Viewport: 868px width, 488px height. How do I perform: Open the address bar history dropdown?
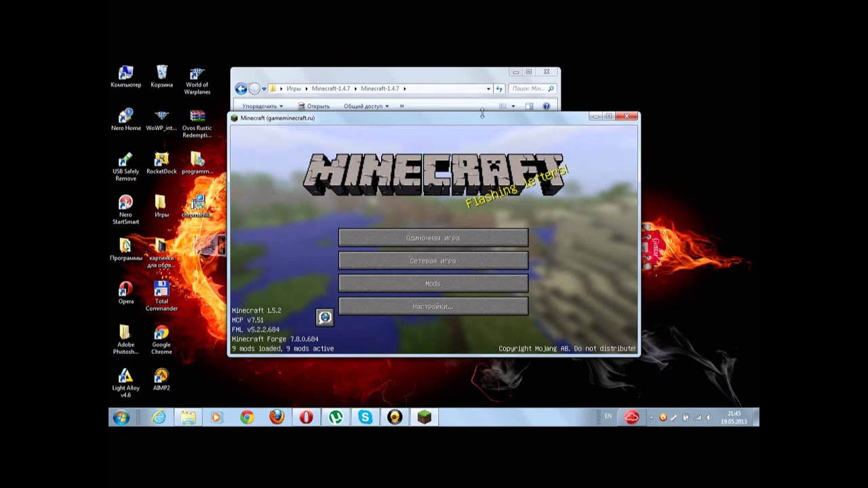pyautogui.click(x=488, y=89)
